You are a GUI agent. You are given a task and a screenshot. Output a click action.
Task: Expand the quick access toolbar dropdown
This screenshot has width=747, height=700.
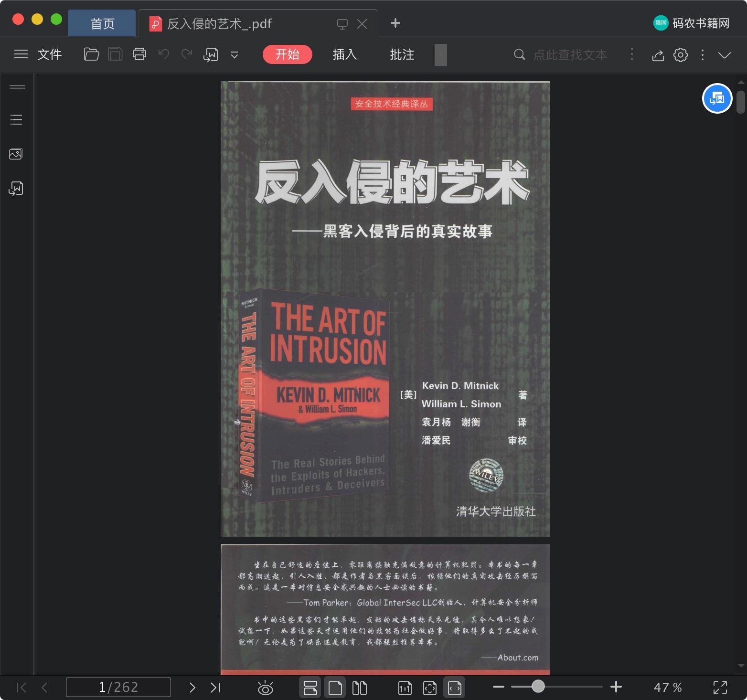pyautogui.click(x=235, y=55)
